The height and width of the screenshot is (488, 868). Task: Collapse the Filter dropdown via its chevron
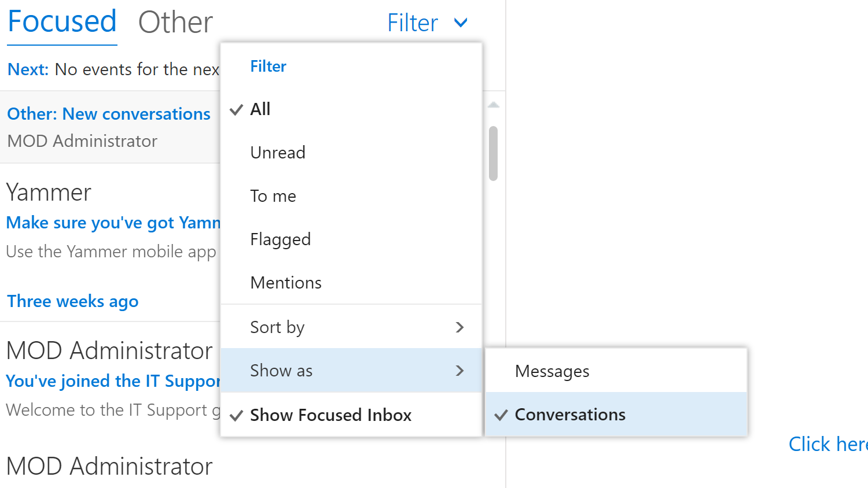pyautogui.click(x=461, y=23)
